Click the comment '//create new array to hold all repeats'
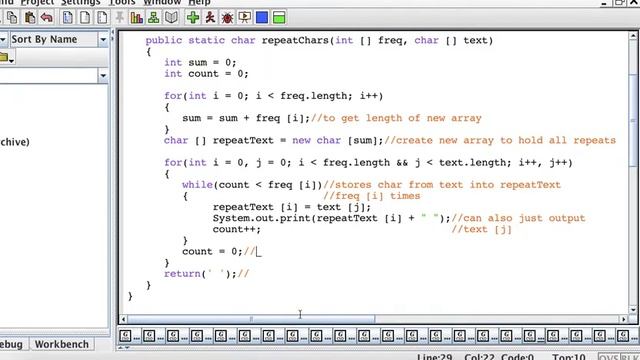The image size is (640, 360). click(500, 140)
